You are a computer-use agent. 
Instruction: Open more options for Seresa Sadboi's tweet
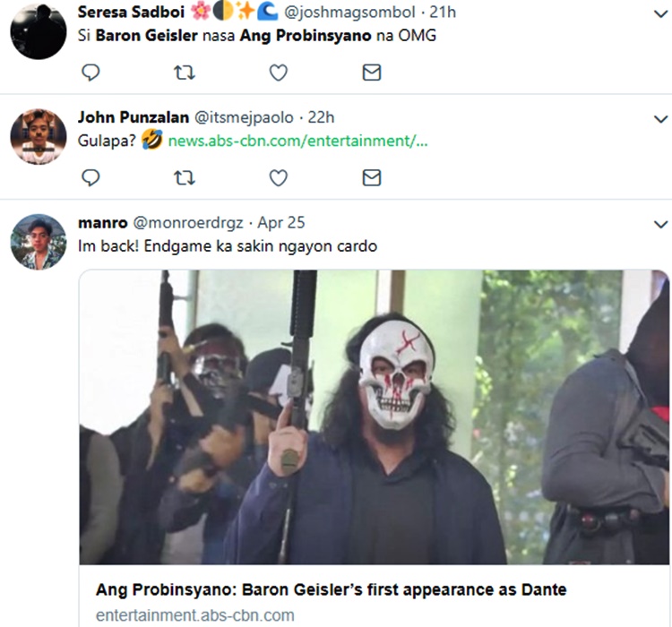tap(660, 13)
